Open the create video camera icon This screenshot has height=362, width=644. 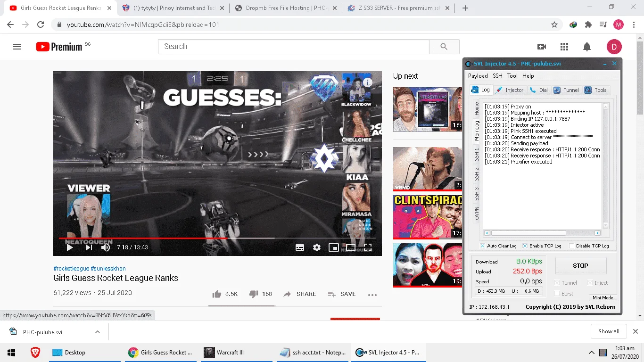[542, 47]
